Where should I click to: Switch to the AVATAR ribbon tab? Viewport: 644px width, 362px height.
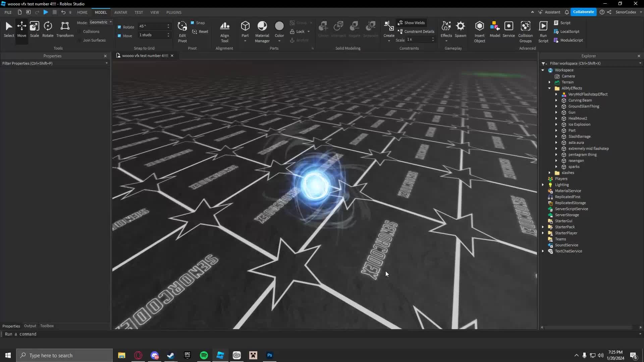click(121, 12)
